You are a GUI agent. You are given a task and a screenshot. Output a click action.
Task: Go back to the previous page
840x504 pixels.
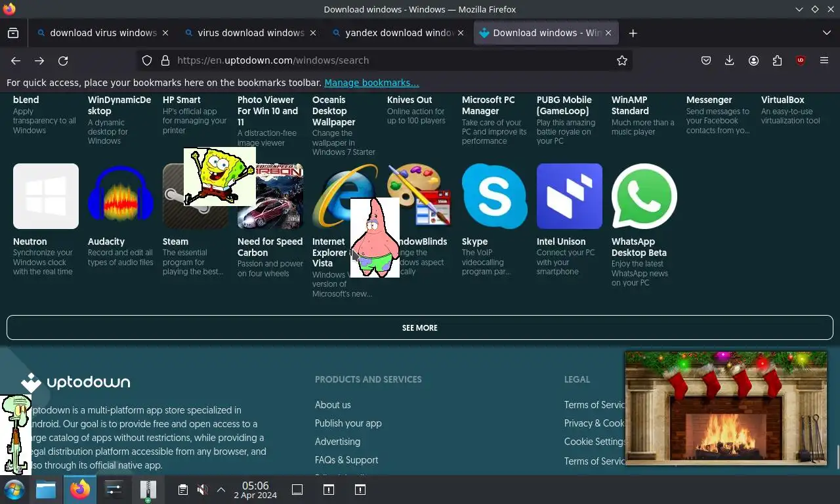(16, 60)
